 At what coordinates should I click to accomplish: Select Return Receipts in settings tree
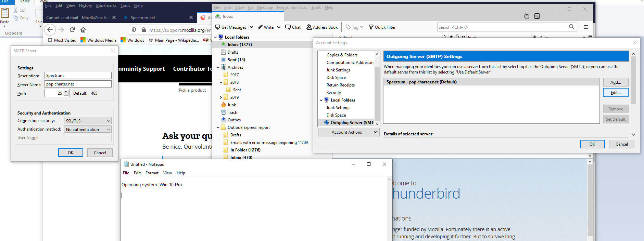[340, 85]
